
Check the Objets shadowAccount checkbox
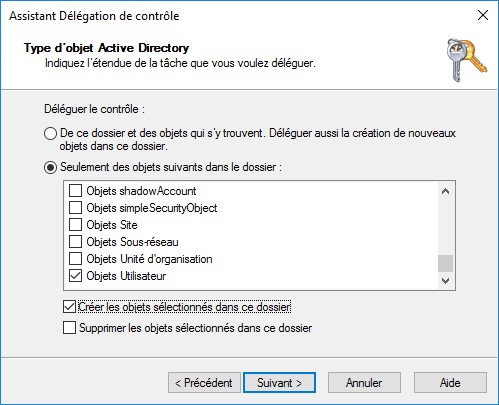(75, 191)
